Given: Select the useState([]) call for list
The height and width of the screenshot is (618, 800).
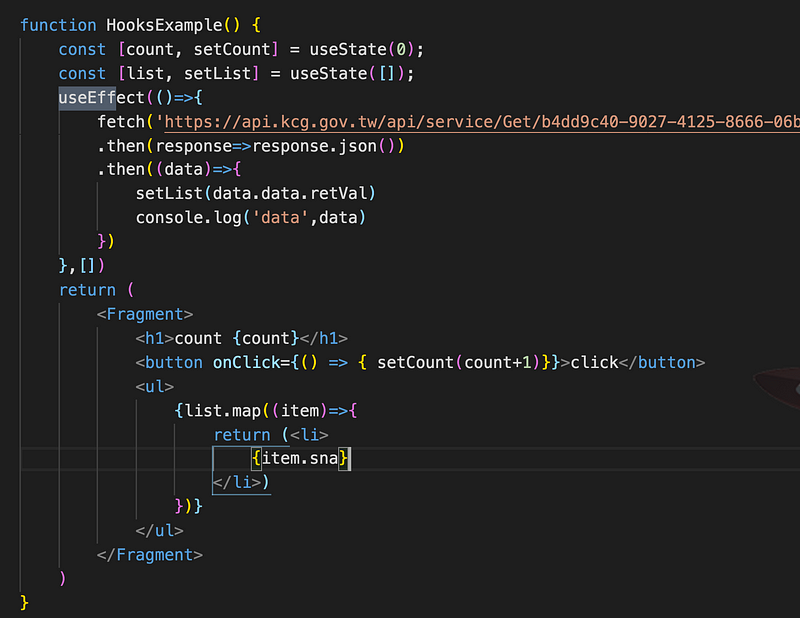Looking at the screenshot, I should pos(350,74).
